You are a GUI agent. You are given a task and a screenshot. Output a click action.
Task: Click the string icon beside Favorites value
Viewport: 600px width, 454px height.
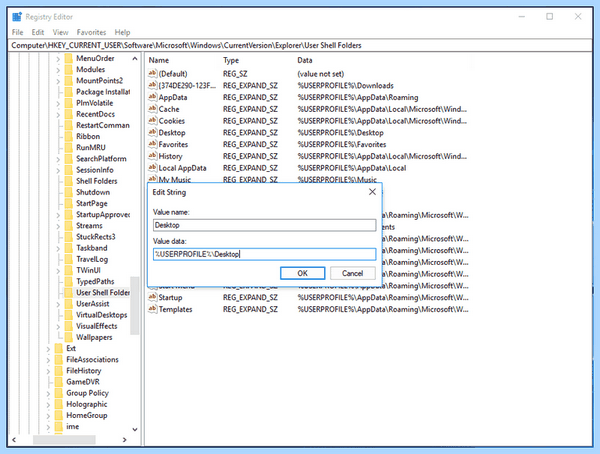(152, 144)
